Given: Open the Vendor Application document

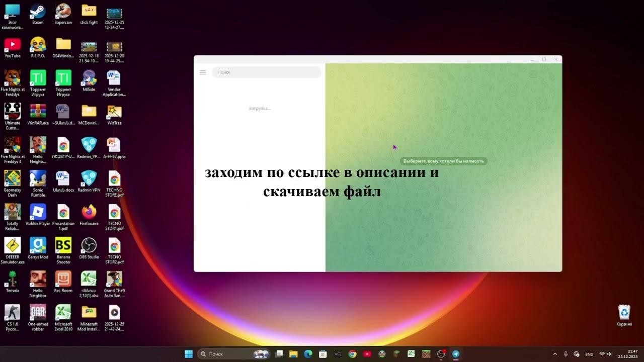Looking at the screenshot, I should pyautogui.click(x=114, y=83).
